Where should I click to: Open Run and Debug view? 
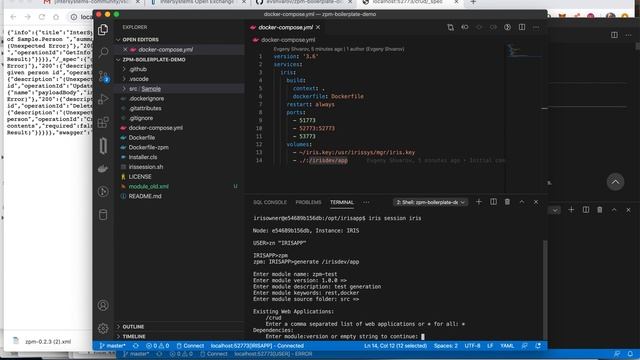103,99
